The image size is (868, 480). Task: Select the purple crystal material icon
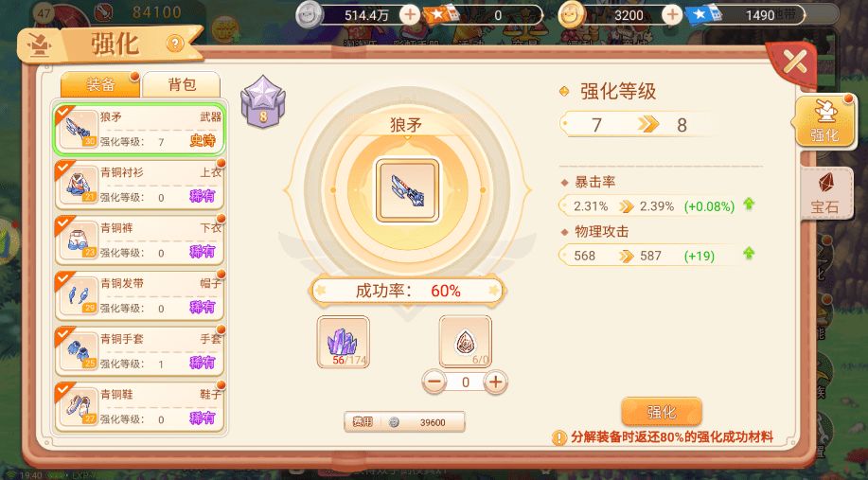[x=344, y=342]
